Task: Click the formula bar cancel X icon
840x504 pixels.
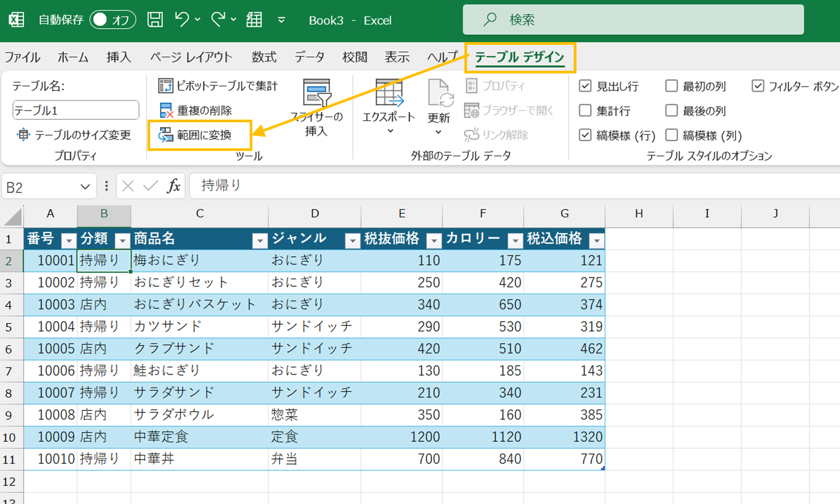Action: pos(128,186)
